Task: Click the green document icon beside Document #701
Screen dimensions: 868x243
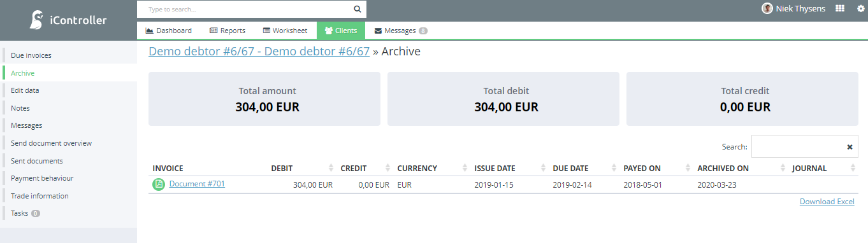Action: pyautogui.click(x=158, y=184)
